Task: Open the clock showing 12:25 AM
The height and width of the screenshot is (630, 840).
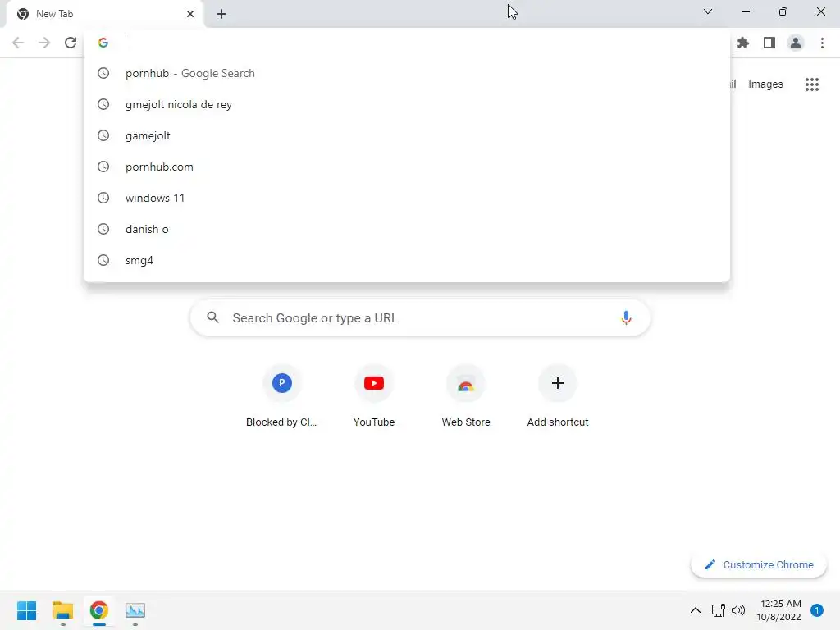Action: pos(779,610)
